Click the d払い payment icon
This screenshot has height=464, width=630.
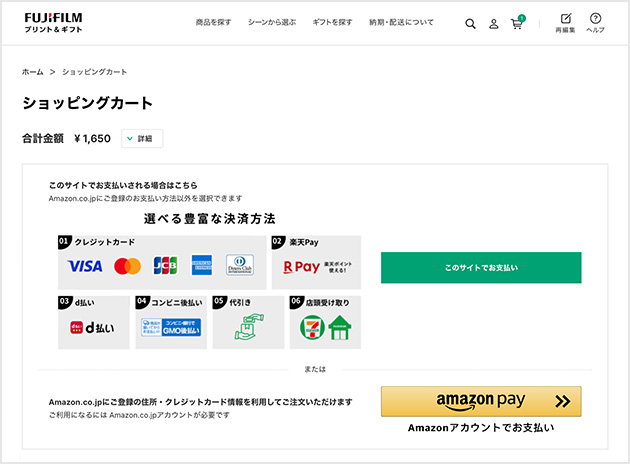pyautogui.click(x=93, y=327)
